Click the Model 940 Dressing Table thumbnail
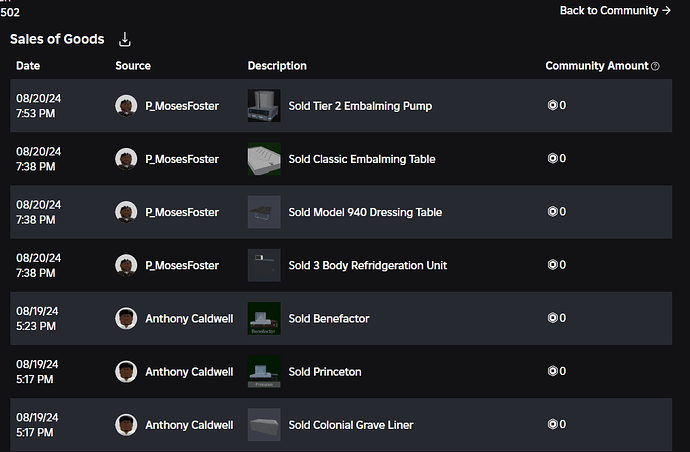Viewport: 690px width, 452px height. pos(264,212)
